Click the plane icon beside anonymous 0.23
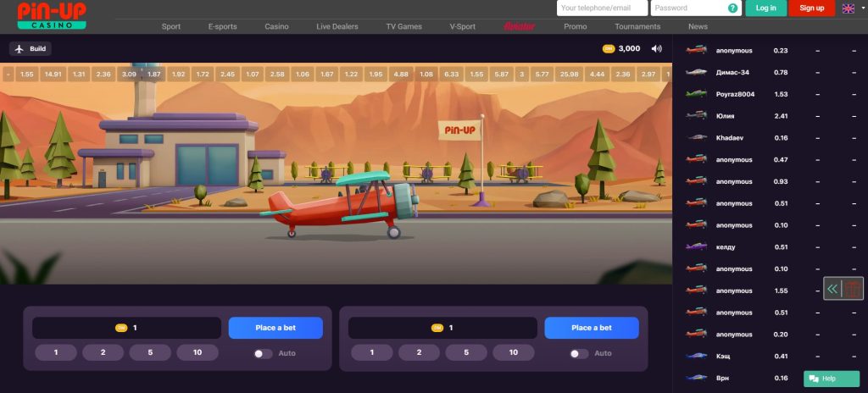Viewport: 868px width, 393px height. coord(697,50)
